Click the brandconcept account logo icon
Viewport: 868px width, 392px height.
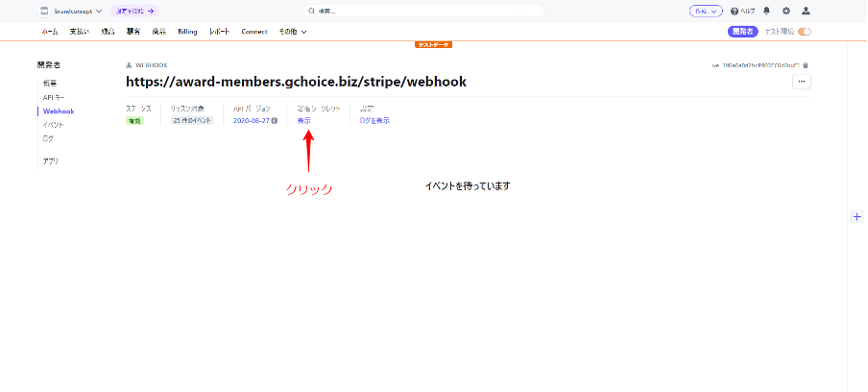44,11
